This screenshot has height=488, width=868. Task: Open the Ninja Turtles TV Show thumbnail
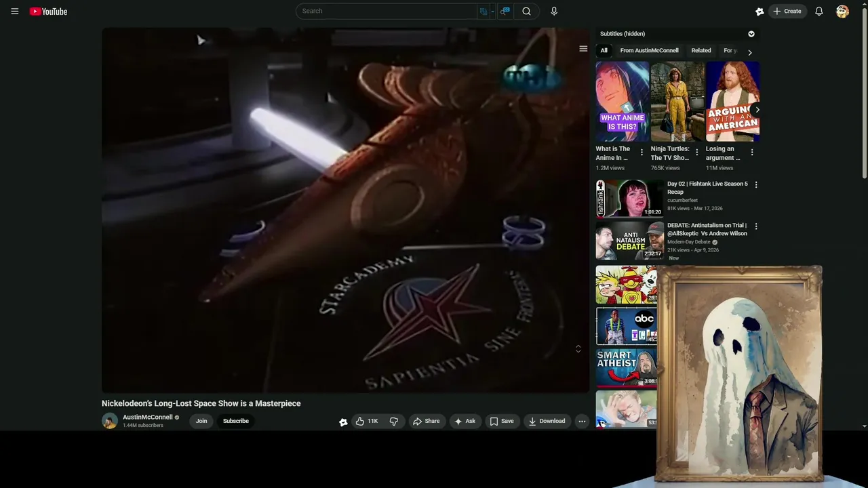tap(677, 102)
